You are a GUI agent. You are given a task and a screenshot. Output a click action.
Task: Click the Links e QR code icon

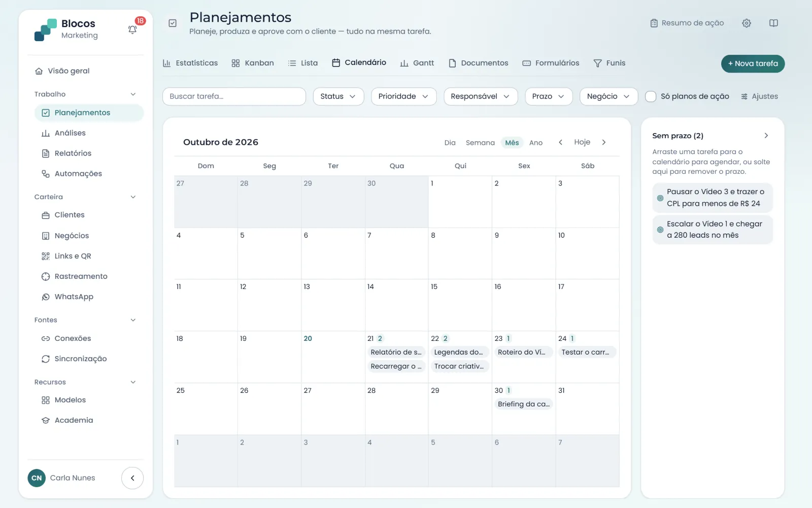click(46, 256)
